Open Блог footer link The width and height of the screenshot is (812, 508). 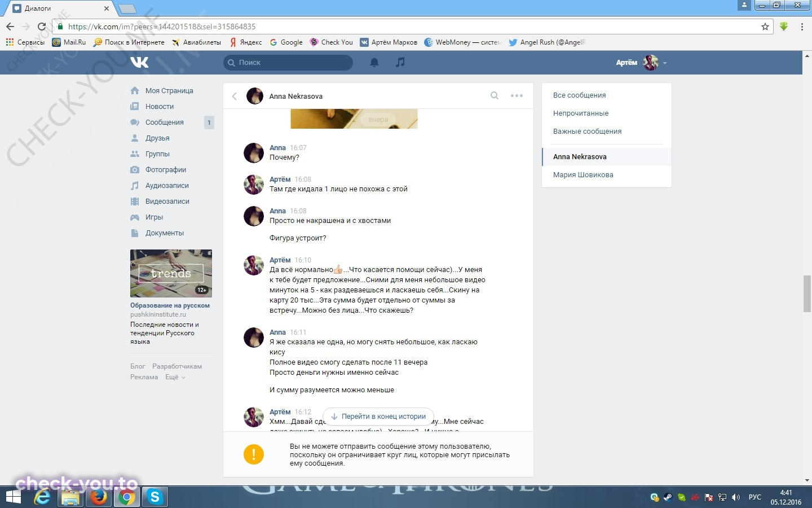(138, 366)
